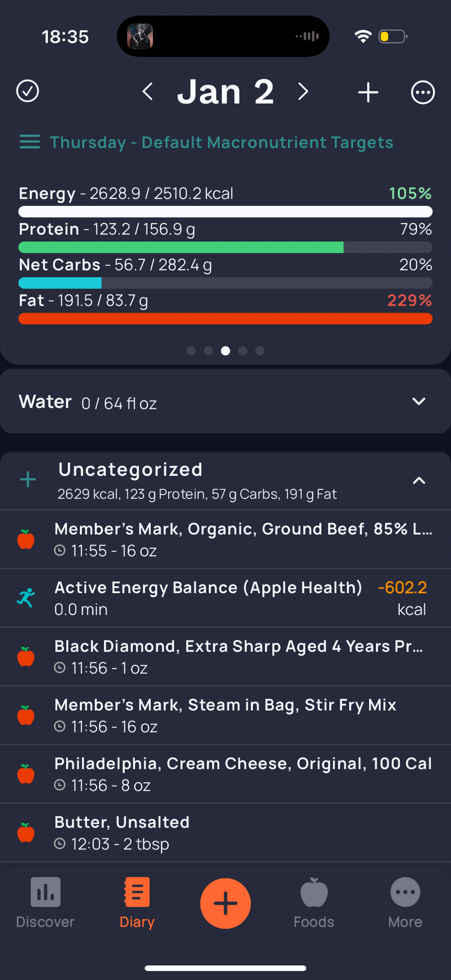Screen dimensions: 451x980
Task: Tap the plus icon in top header
Action: (x=368, y=92)
